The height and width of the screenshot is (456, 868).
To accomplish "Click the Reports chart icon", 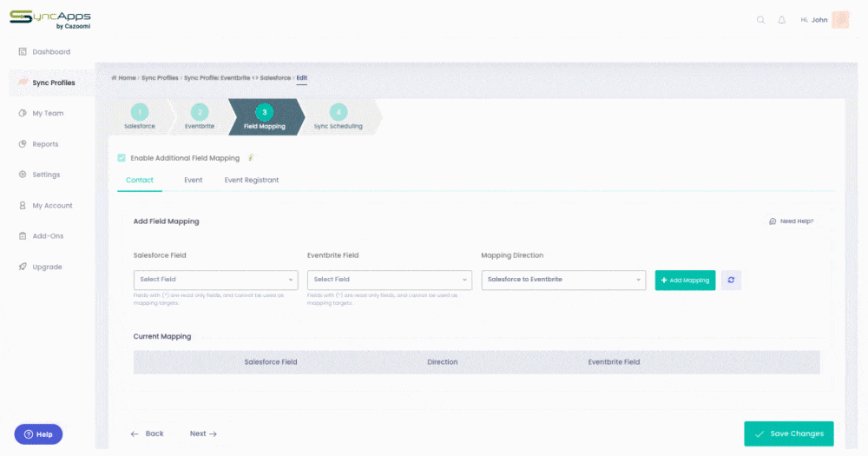I will tap(23, 144).
